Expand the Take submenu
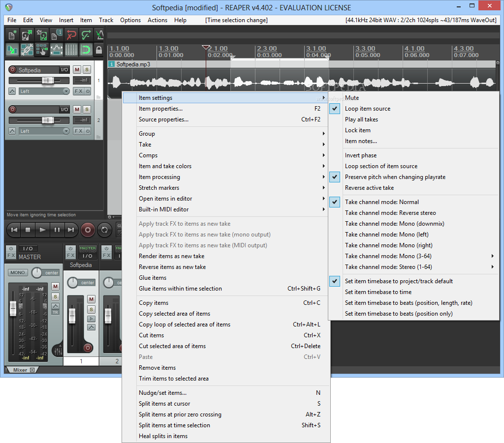Screen dimensions: 504x443 [225, 145]
